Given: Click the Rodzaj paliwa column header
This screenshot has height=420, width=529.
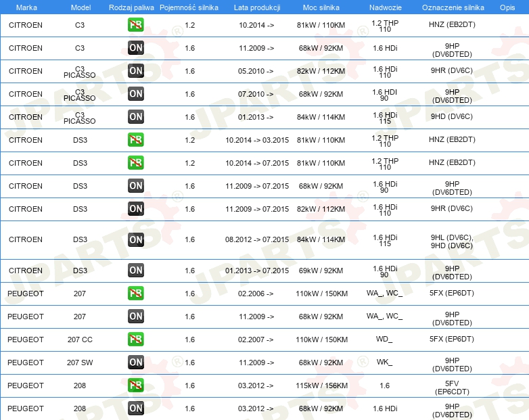Looking at the screenshot, I should tap(131, 7).
